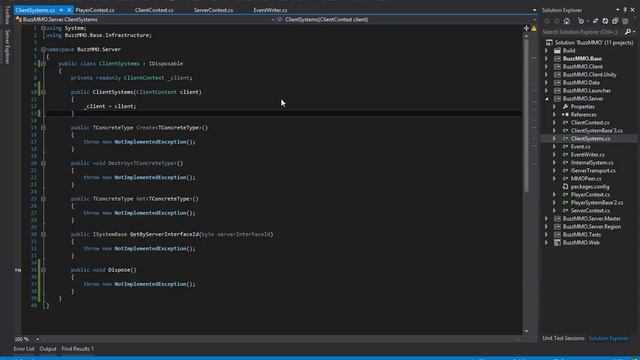Click the Properties wrench icon
The width and height of the screenshot is (640, 360).
[x=565, y=107]
